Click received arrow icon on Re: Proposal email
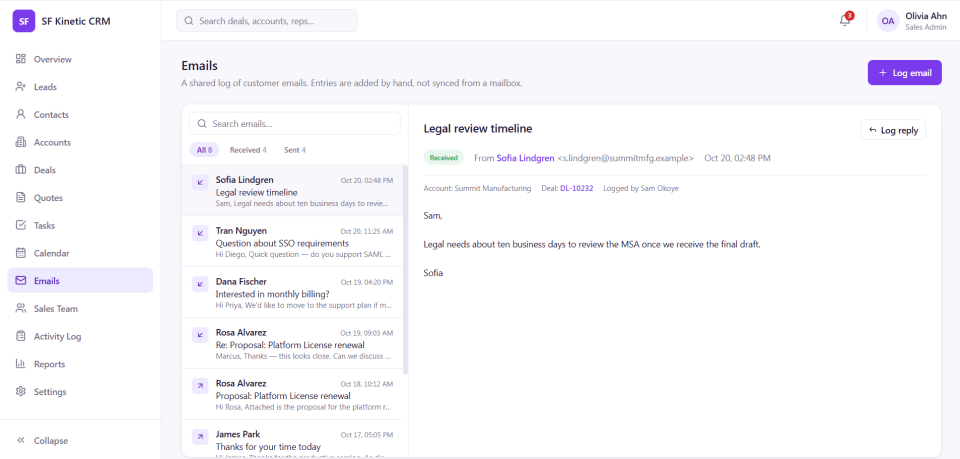The image size is (960, 459). pos(200,335)
